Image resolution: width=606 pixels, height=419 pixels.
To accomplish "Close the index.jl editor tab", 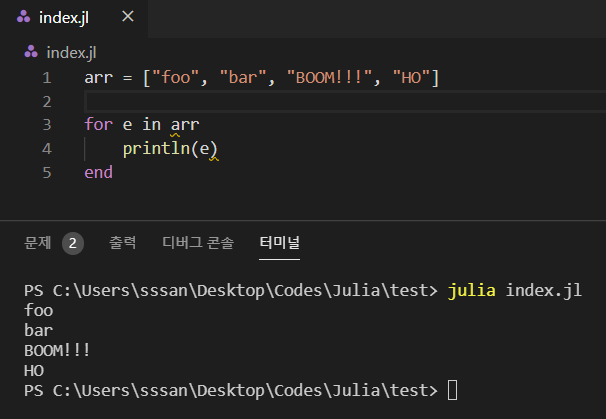I will point(126,18).
